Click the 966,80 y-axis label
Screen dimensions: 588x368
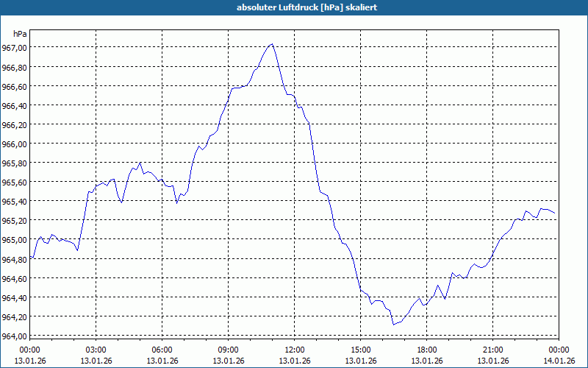pos(15,67)
